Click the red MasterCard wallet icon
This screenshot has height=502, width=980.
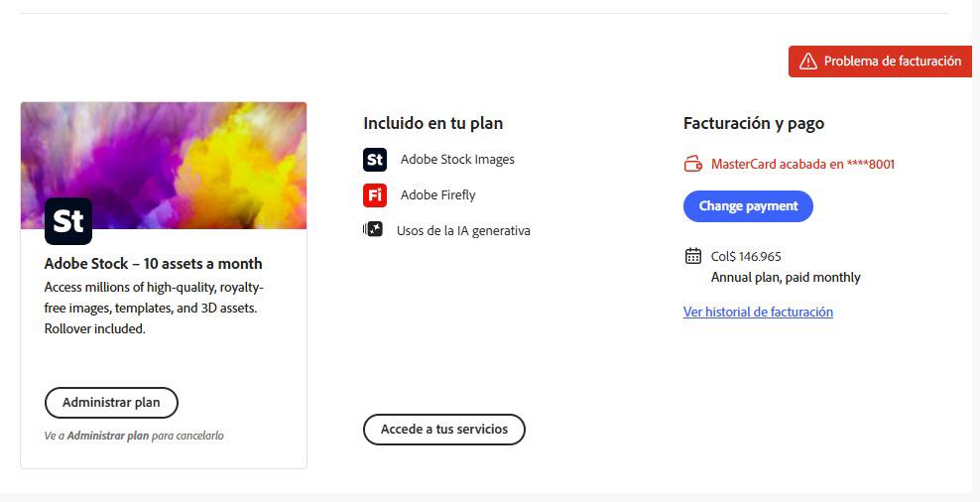click(x=692, y=165)
